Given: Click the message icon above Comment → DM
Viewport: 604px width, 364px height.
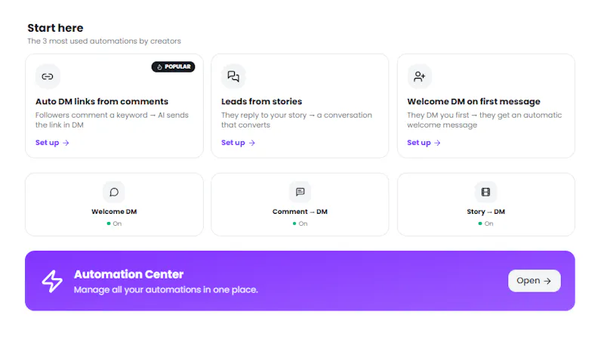Looking at the screenshot, I should 300,192.
